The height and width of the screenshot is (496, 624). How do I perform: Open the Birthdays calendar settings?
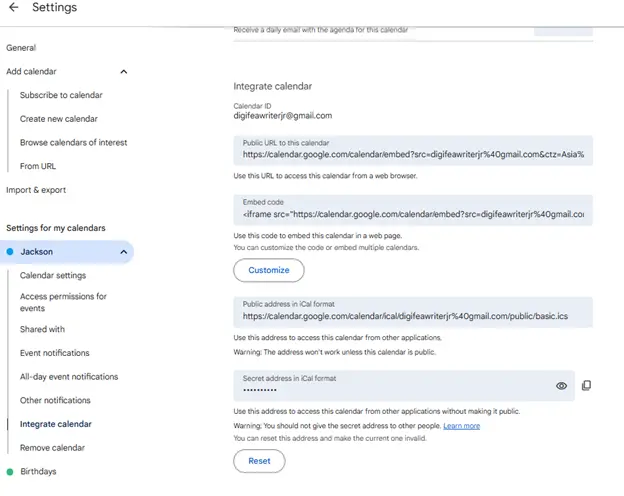(x=39, y=471)
